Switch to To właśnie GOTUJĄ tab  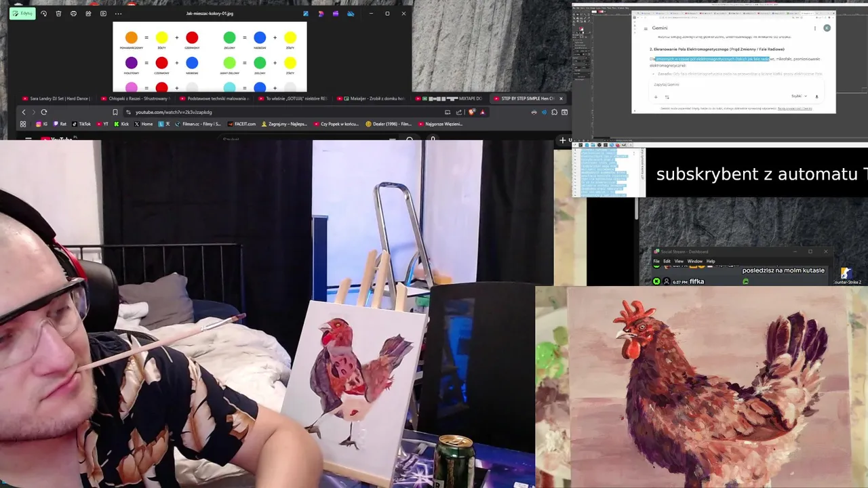click(292, 98)
